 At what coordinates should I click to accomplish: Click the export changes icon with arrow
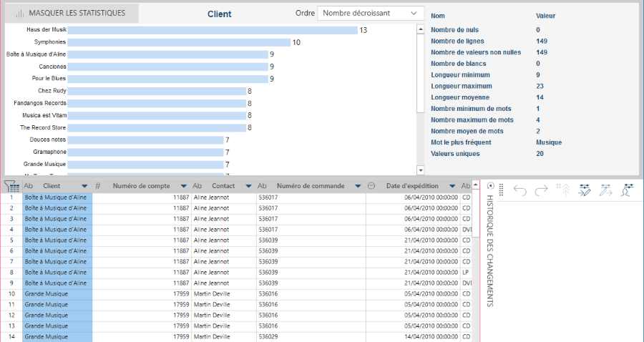[606, 190]
